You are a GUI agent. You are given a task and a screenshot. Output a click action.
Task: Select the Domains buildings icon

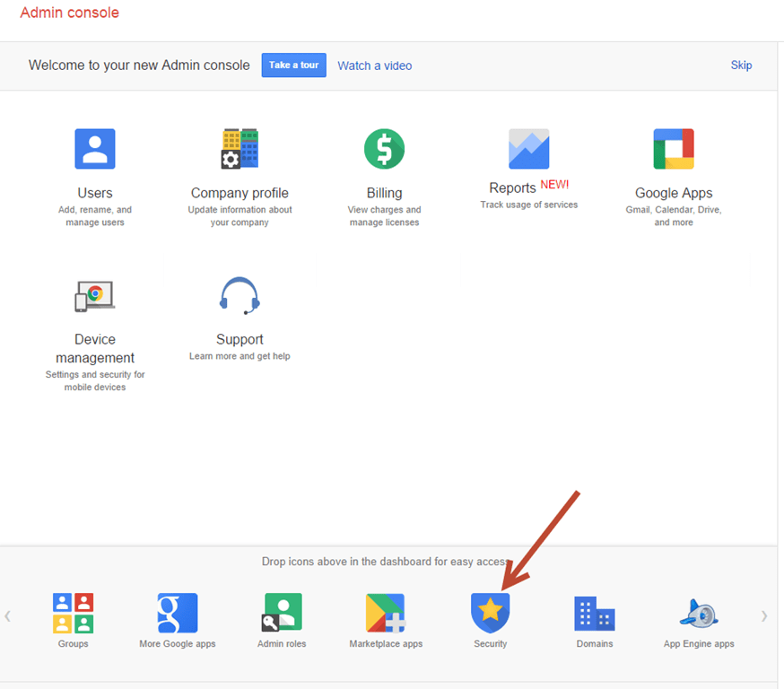(595, 614)
